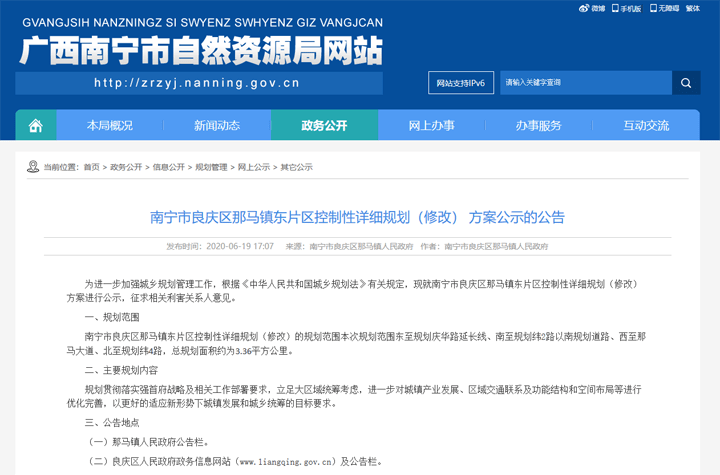
Task: Open the 新闻动态 menu
Action: click(x=217, y=125)
